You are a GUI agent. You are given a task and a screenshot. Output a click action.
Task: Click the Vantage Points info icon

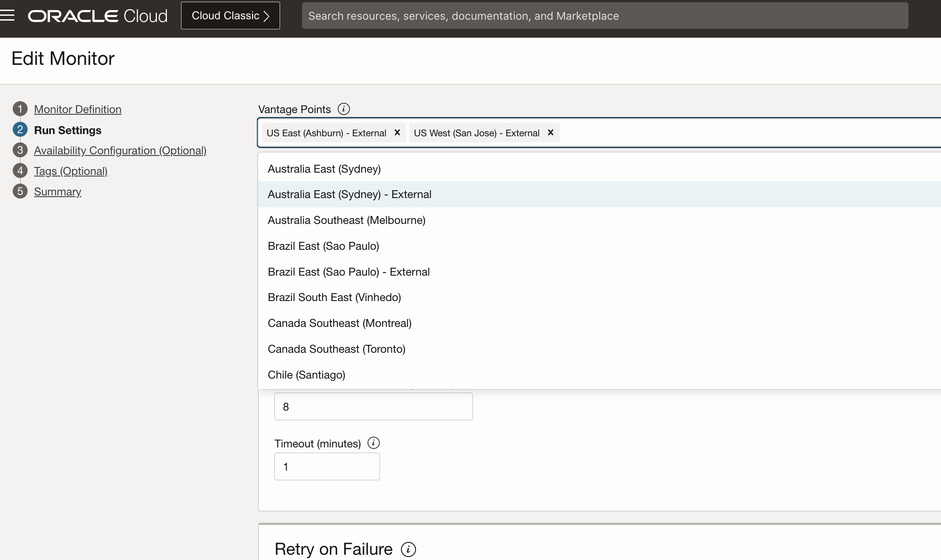click(344, 109)
